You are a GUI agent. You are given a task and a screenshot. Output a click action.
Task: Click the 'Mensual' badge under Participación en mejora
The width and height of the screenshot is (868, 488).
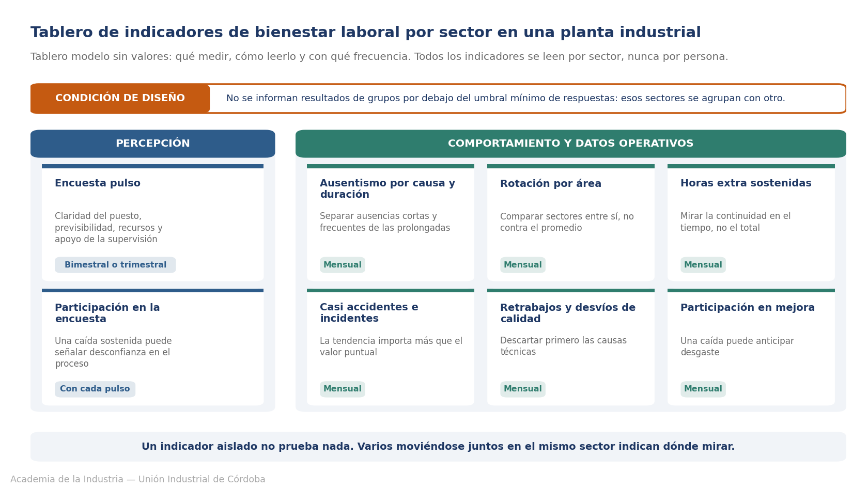click(x=703, y=389)
